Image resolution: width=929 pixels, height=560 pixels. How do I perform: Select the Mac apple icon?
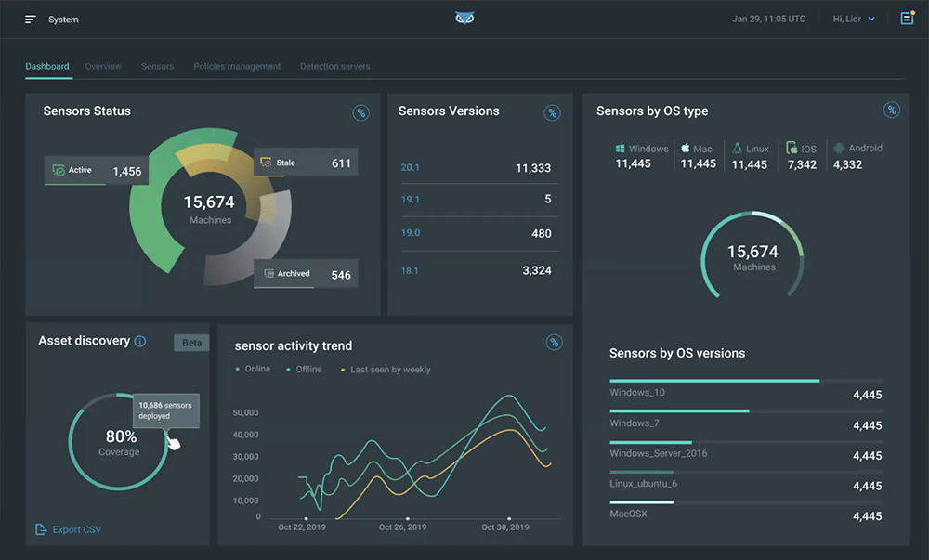tap(686, 148)
